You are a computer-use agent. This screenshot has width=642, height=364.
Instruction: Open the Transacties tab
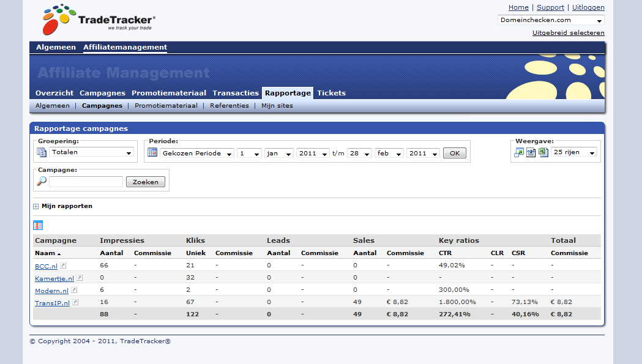(236, 93)
